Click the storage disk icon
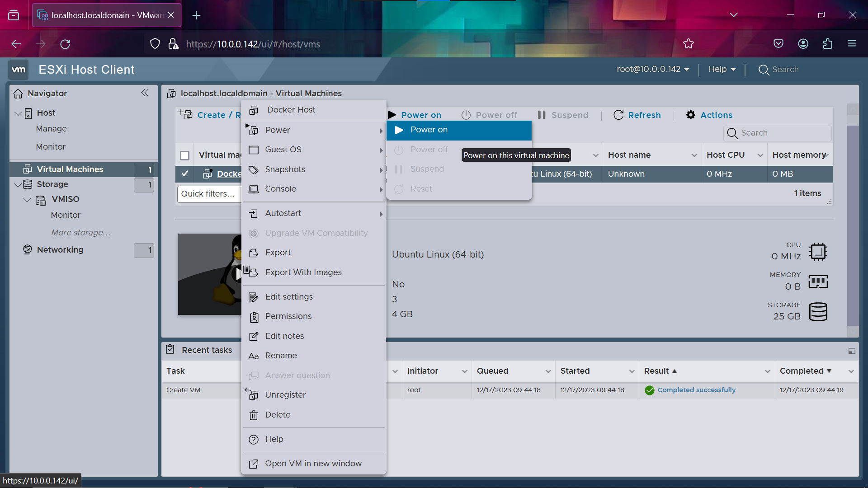868x488 pixels. [818, 312]
